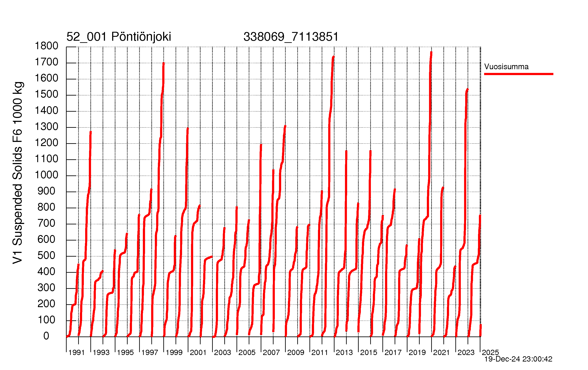588x370 pixels.
Task: Click the chart title '52_001 Pöntiönjoki'
Action: (x=119, y=37)
